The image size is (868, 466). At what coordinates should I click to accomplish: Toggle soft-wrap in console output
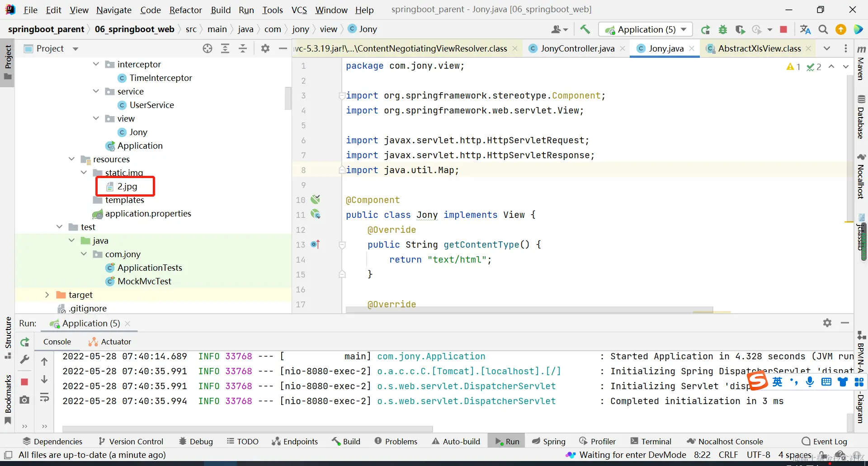pos(44,398)
